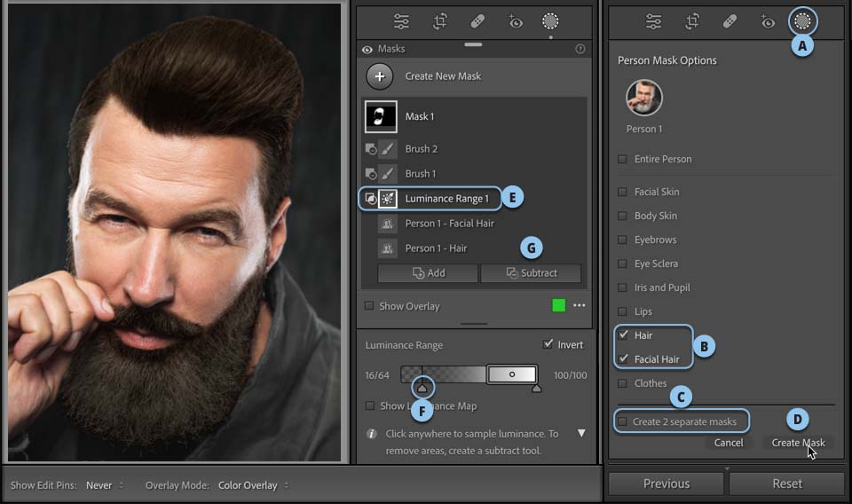Click the green overlay color swatch
Image resolution: width=852 pixels, height=504 pixels.
click(558, 306)
